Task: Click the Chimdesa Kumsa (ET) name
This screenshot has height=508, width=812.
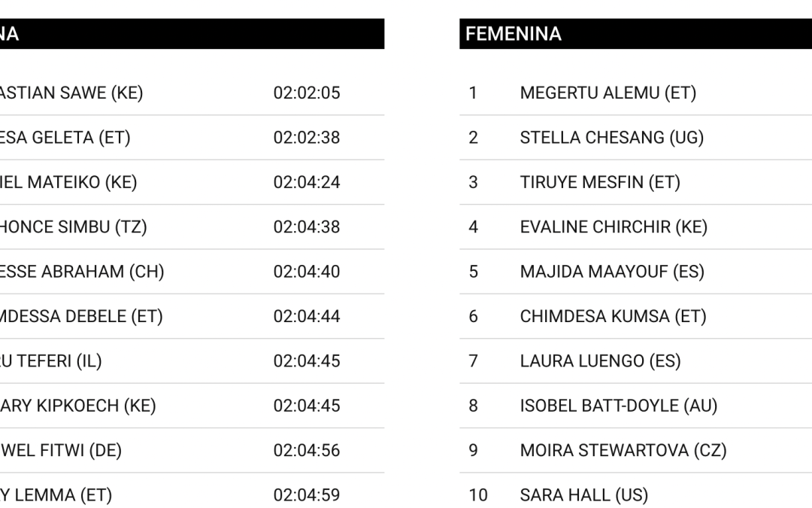Action: point(613,316)
